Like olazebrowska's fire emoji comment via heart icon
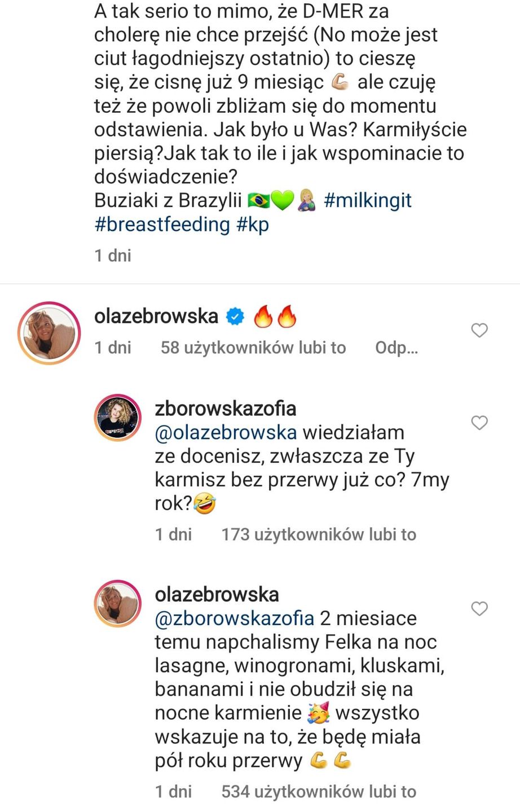This screenshot has height=812, width=520. point(479,330)
